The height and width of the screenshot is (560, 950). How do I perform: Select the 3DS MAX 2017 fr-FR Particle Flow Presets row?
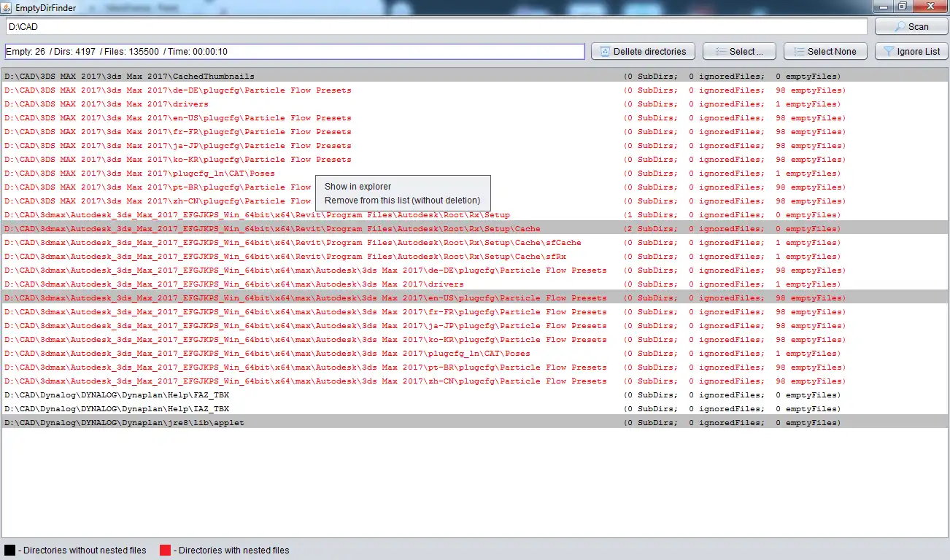(x=474, y=132)
